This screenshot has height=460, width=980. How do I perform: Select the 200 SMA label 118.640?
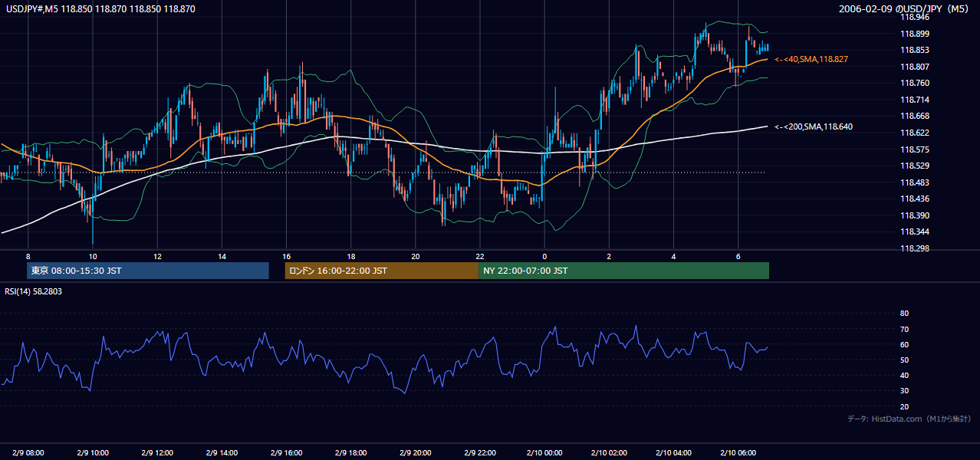click(814, 127)
